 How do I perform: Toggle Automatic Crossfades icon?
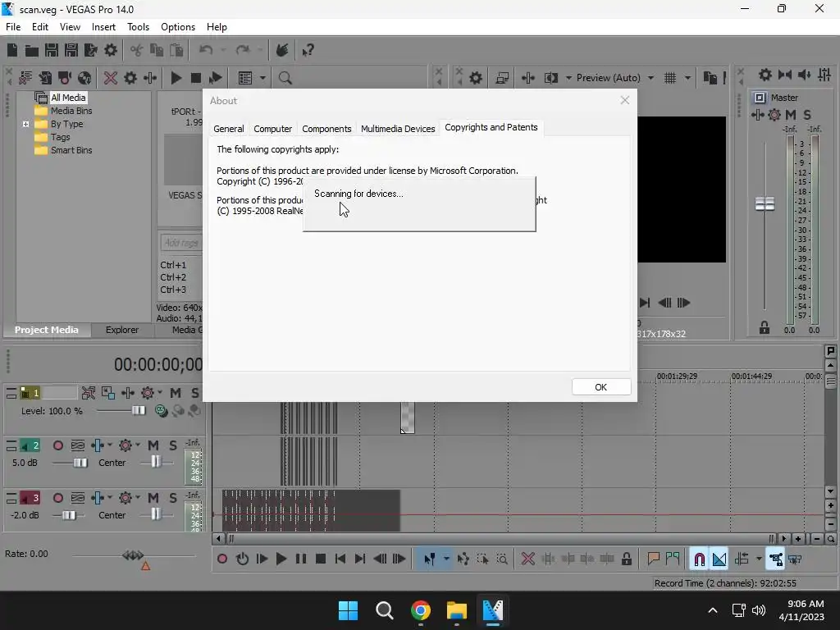(x=719, y=559)
